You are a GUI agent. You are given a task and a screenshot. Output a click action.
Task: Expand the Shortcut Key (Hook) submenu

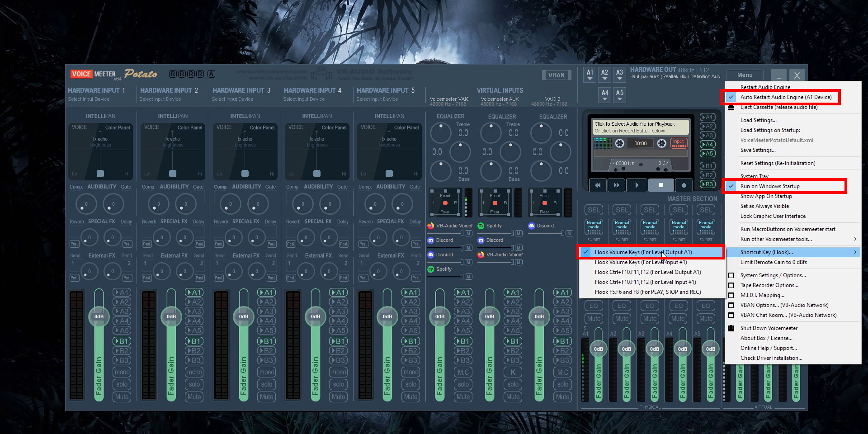[793, 252]
